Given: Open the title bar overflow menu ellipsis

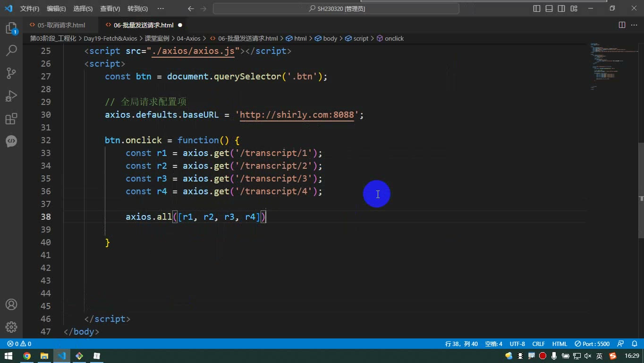Looking at the screenshot, I should tap(161, 9).
